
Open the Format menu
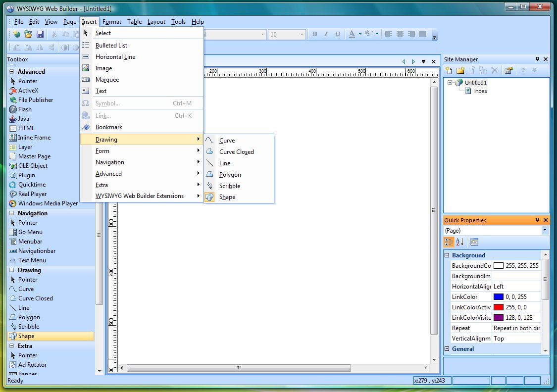tap(112, 22)
